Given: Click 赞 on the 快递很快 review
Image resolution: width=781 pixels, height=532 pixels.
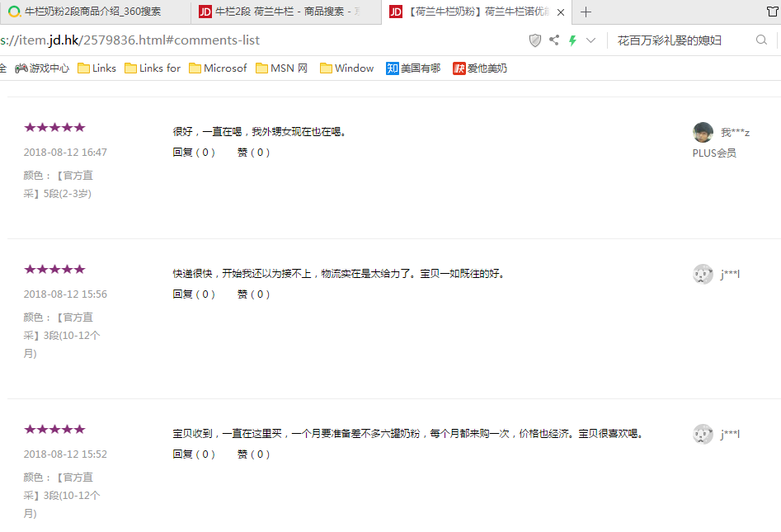Looking at the screenshot, I should pos(253,294).
